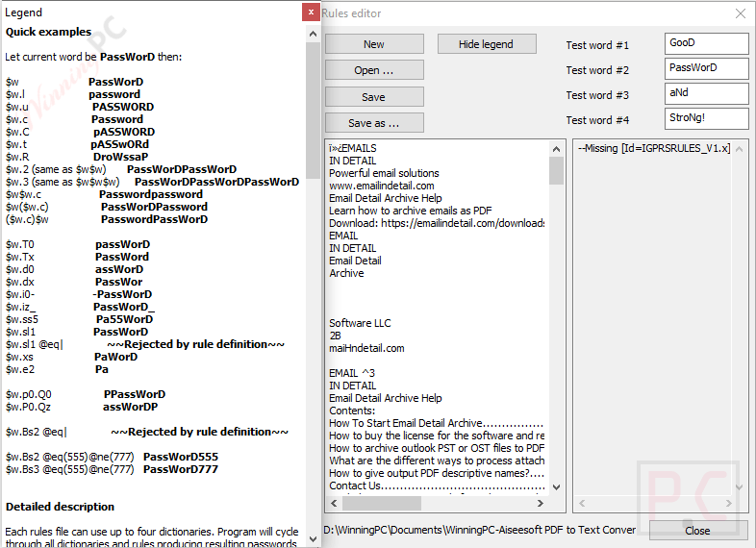
Task: Click the 'Contents:' line
Action: [x=352, y=411]
